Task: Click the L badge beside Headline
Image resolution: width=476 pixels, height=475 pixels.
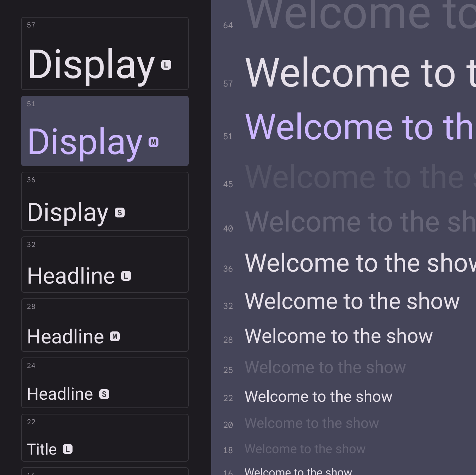Action: pyautogui.click(x=126, y=276)
